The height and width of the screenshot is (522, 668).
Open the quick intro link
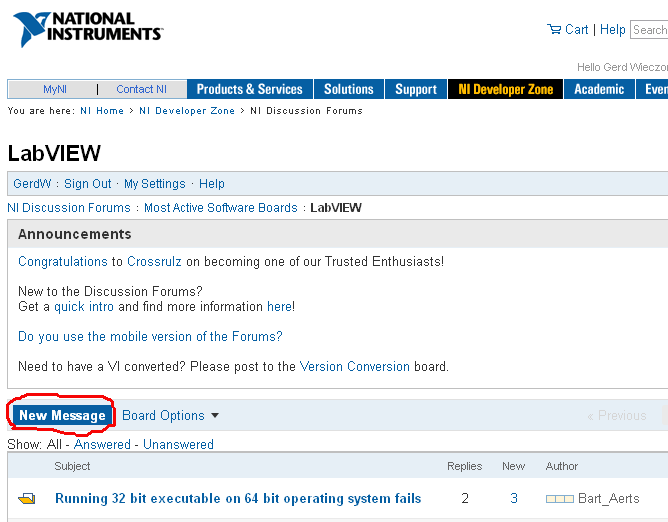pos(84,306)
